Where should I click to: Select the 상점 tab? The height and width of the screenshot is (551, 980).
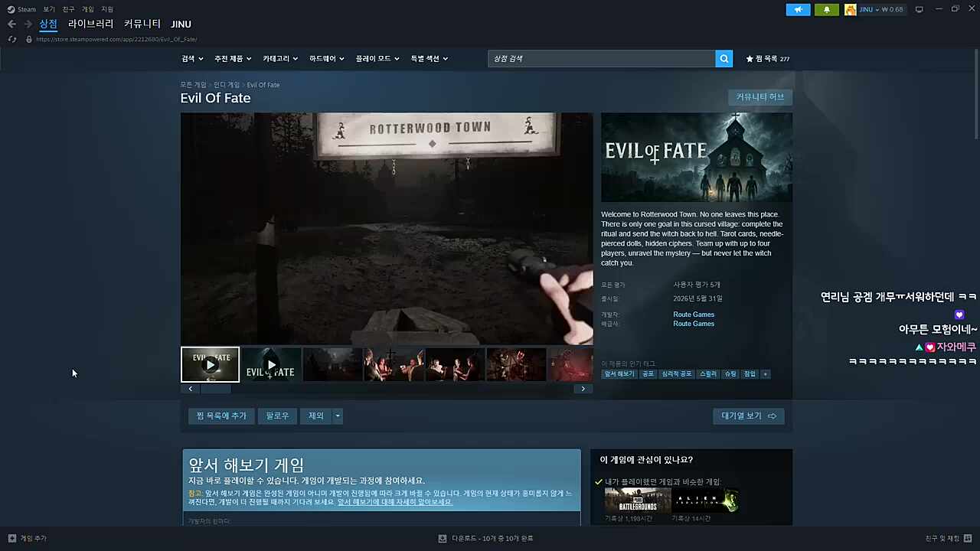(x=48, y=24)
